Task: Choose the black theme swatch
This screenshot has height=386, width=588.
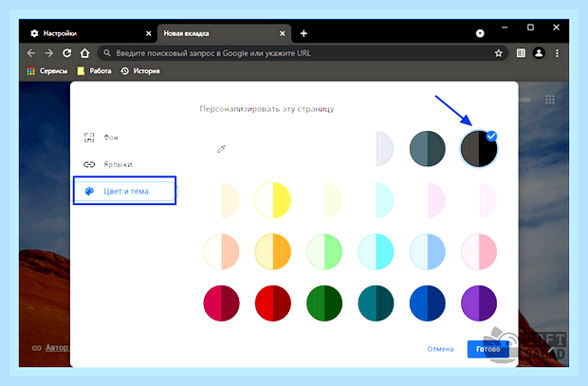Action: pyautogui.click(x=479, y=149)
